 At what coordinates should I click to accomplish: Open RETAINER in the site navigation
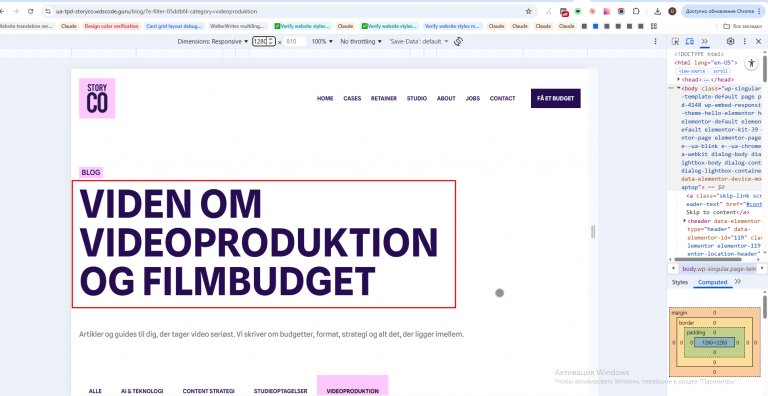tap(384, 99)
